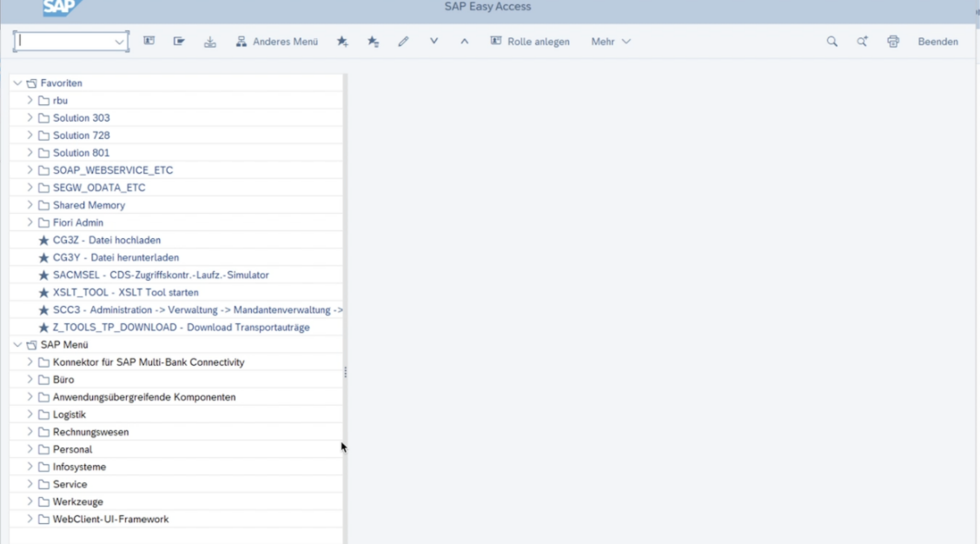Click the search-next magnifier plus icon
The width and height of the screenshot is (980, 544).
[x=862, y=42]
